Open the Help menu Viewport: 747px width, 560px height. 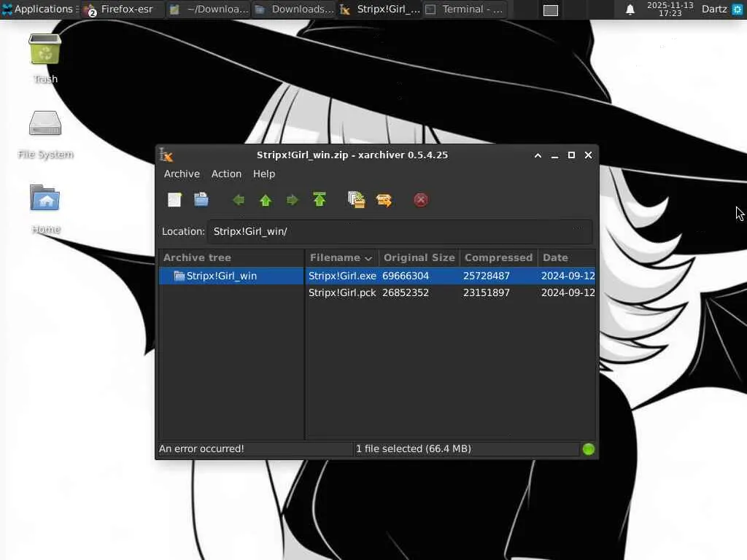tap(264, 174)
